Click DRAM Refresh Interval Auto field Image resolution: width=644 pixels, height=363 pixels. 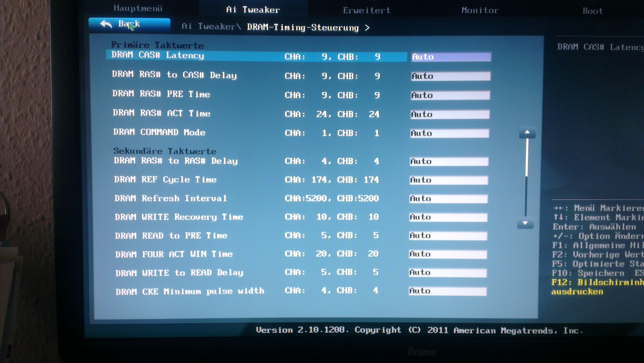click(x=448, y=199)
